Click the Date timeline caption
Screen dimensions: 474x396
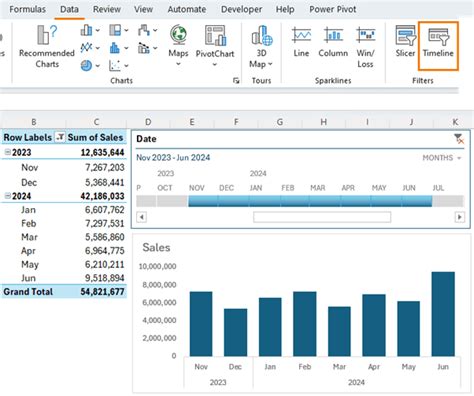point(146,139)
